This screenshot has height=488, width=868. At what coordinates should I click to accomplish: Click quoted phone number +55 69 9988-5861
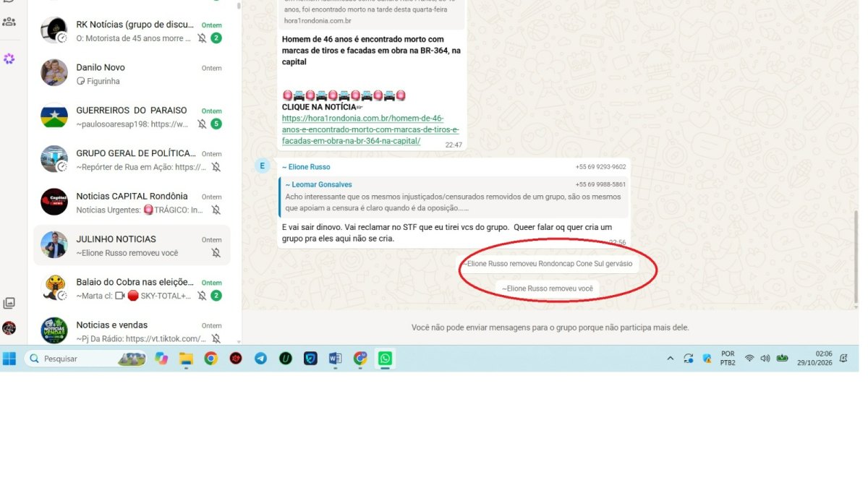[600, 184]
